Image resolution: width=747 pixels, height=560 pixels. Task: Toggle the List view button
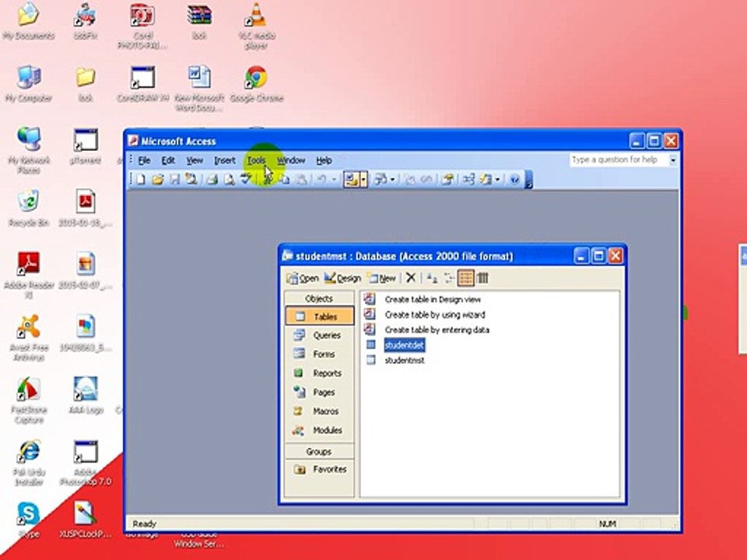pos(465,278)
